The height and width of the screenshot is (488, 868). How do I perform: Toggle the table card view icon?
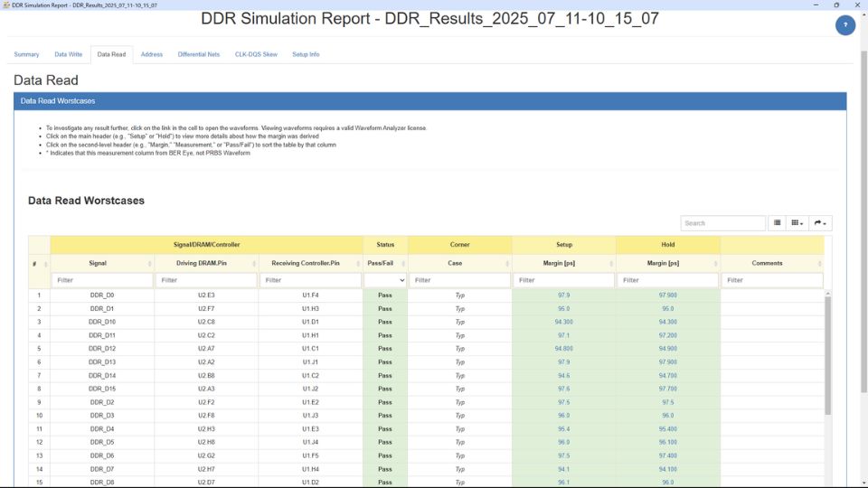777,223
